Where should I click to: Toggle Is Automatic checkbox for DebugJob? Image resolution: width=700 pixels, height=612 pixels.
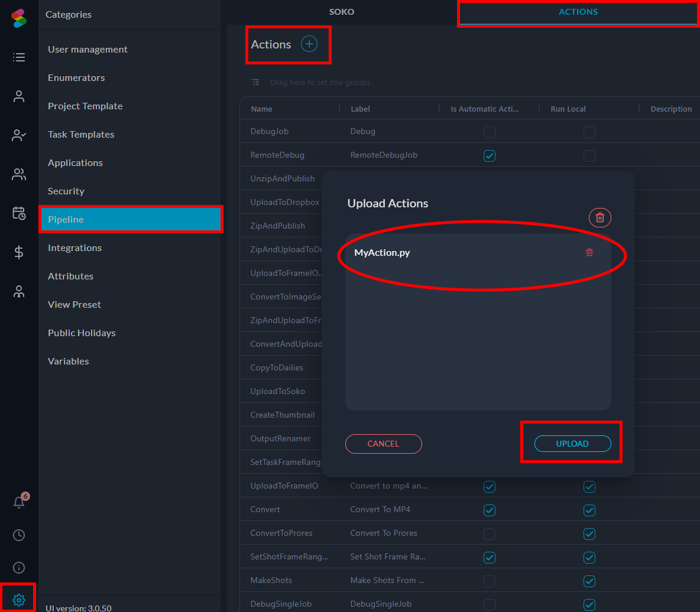490,132
